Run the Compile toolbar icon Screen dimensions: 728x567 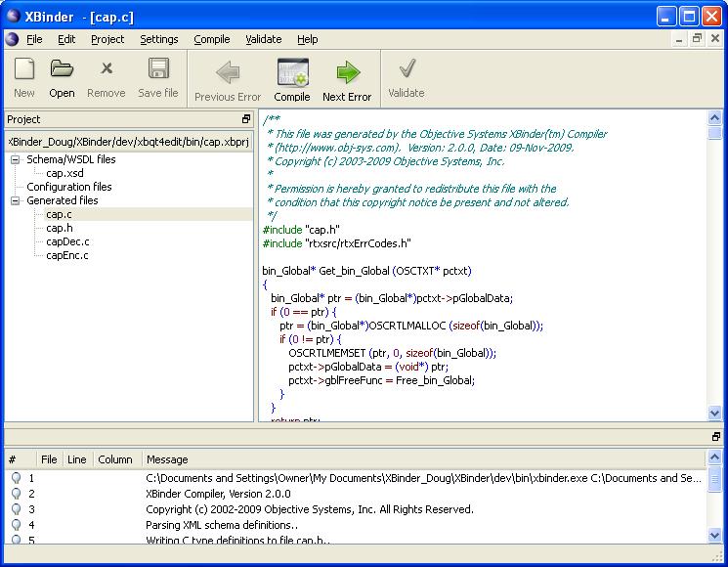coord(292,72)
